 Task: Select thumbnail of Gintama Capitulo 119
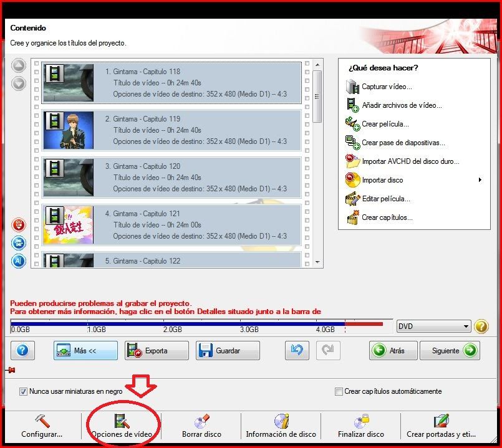click(x=68, y=130)
